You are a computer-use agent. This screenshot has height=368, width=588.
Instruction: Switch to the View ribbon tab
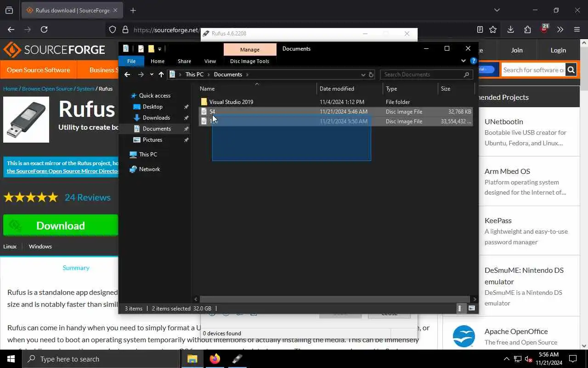tap(210, 61)
